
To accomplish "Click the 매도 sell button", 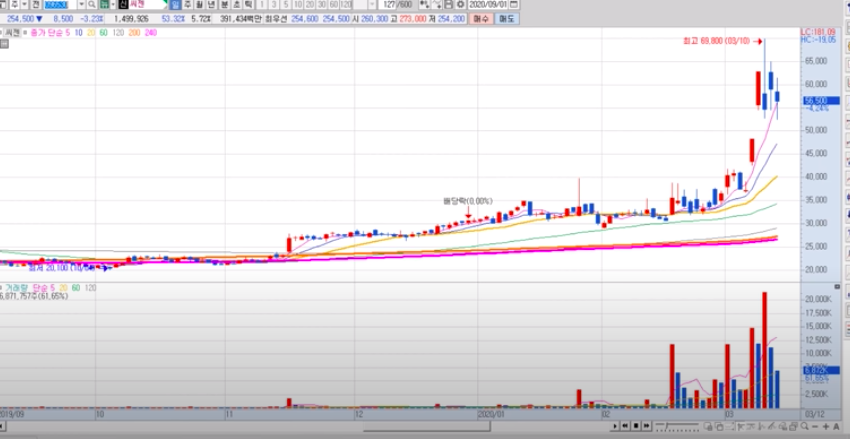I will point(507,18).
